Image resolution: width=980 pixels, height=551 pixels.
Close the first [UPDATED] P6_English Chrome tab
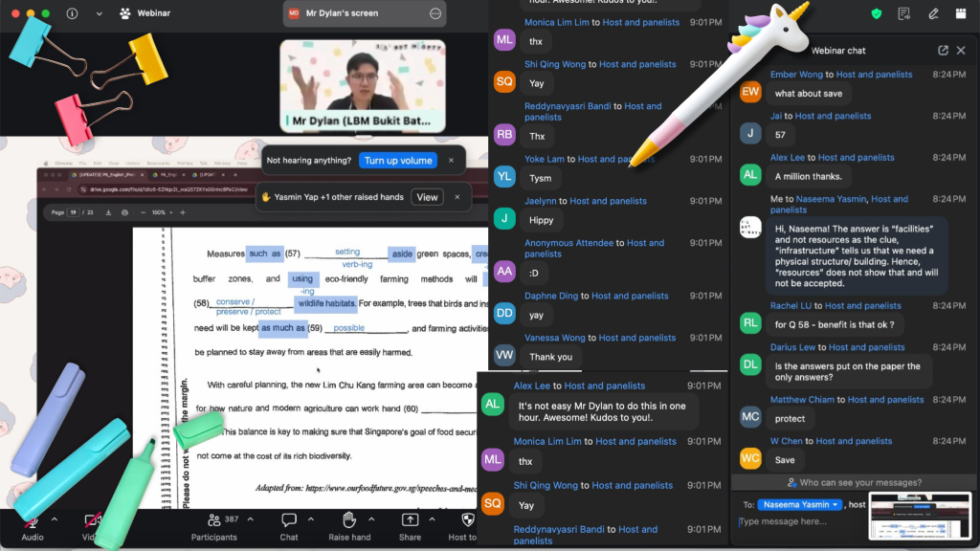(142, 175)
